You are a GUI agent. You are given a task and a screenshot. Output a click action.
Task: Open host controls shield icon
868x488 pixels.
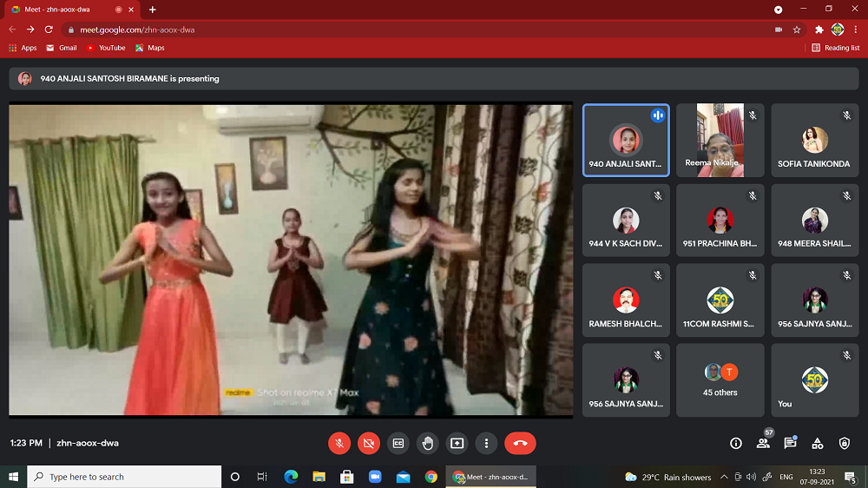(845, 443)
